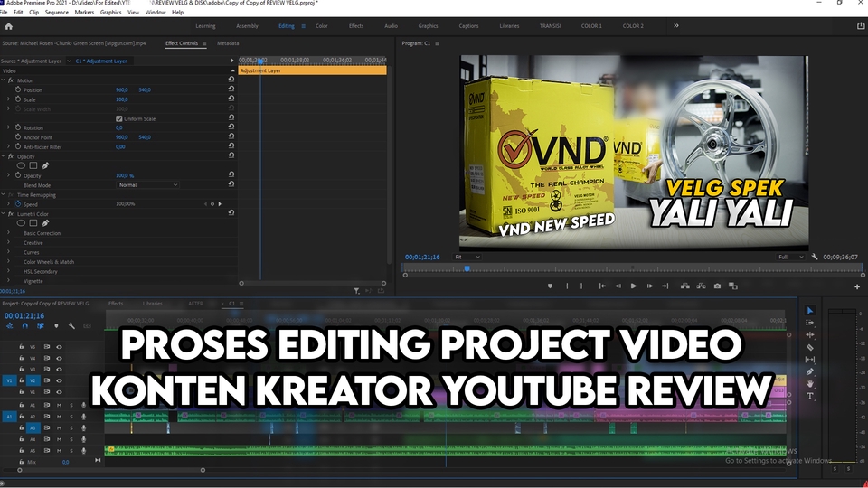Toggle lock on V4 track
Image resolution: width=868 pixels, height=488 pixels.
(21, 358)
